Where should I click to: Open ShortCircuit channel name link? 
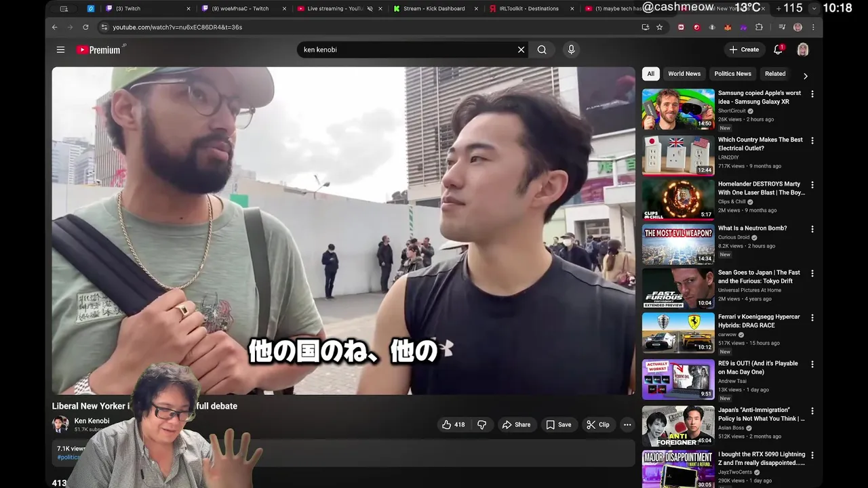pyautogui.click(x=732, y=110)
